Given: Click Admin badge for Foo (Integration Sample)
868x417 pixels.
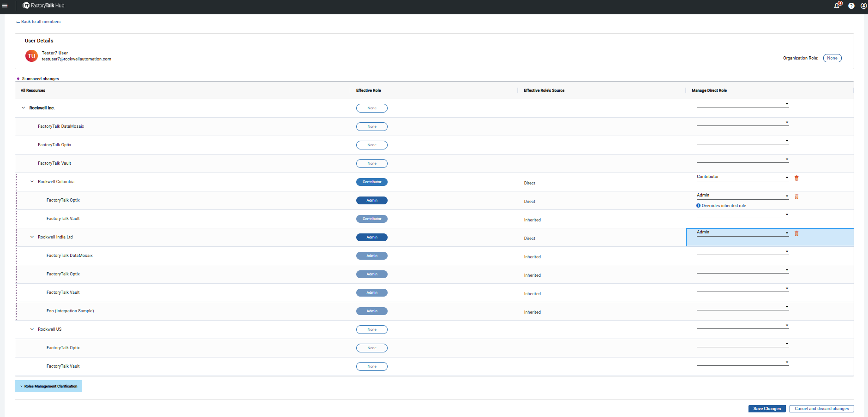Looking at the screenshot, I should (x=372, y=311).
